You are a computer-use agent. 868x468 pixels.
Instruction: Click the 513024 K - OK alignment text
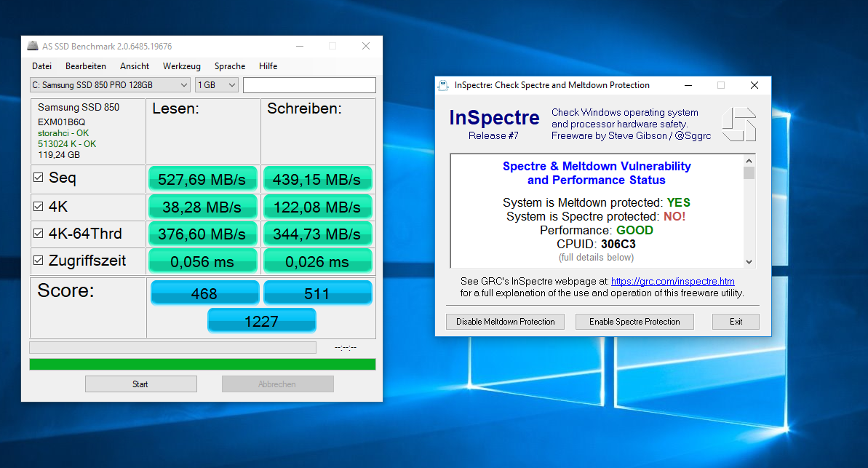[x=67, y=144]
